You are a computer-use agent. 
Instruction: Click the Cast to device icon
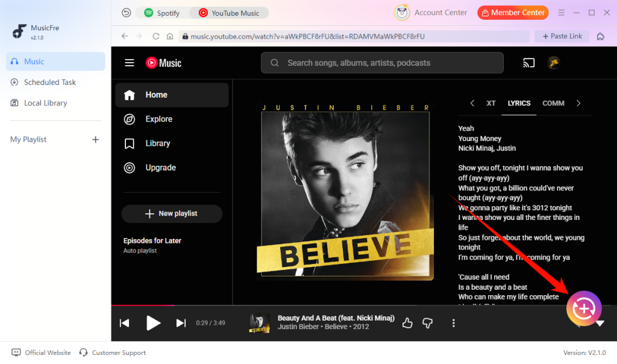tap(528, 63)
